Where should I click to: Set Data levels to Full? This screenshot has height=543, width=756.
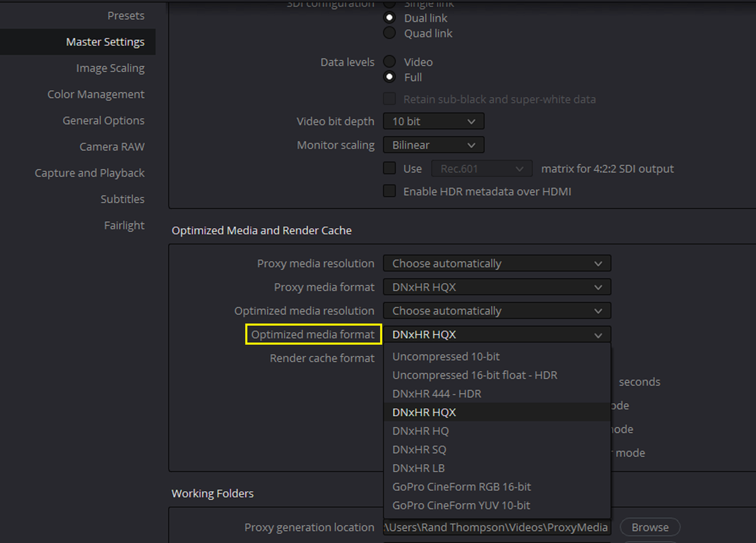click(390, 77)
